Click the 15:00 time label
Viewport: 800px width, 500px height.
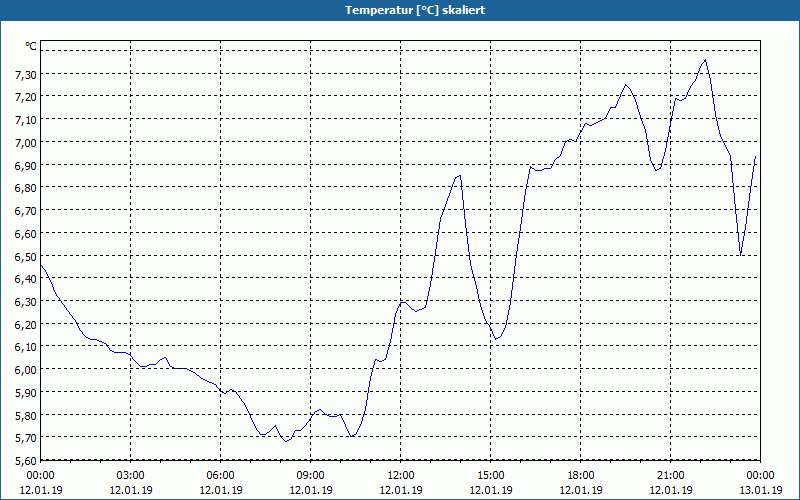(x=491, y=476)
